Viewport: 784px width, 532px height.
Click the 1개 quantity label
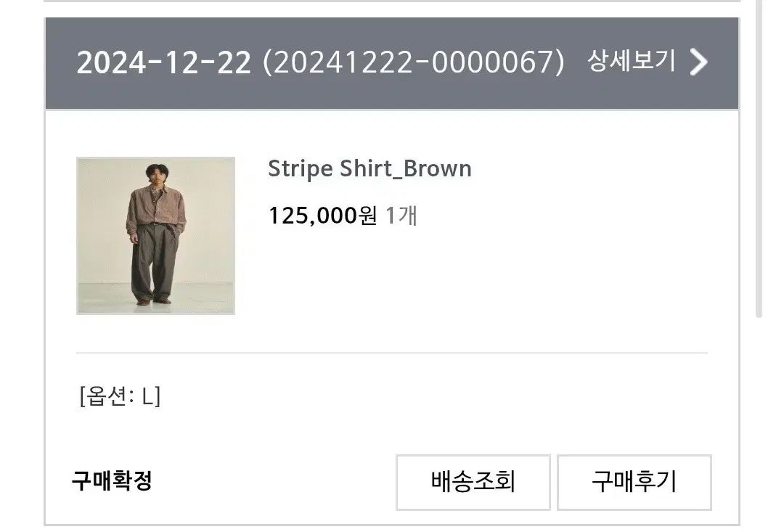pos(401,216)
